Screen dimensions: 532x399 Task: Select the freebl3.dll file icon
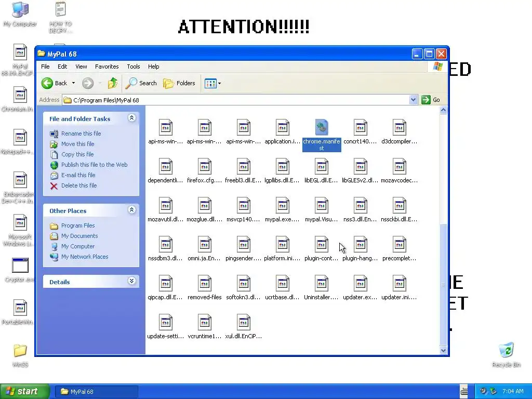[x=244, y=166]
